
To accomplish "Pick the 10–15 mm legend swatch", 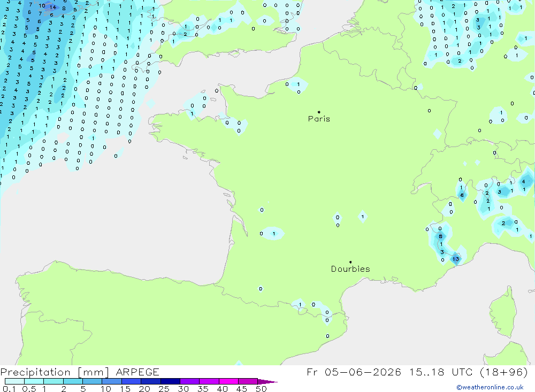I will pyautogui.click(x=112, y=381).
